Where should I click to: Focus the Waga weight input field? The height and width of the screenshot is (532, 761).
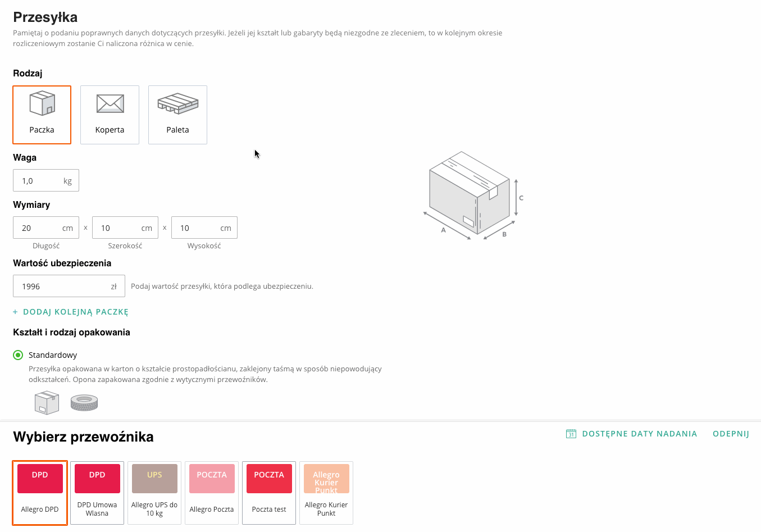[x=39, y=181]
